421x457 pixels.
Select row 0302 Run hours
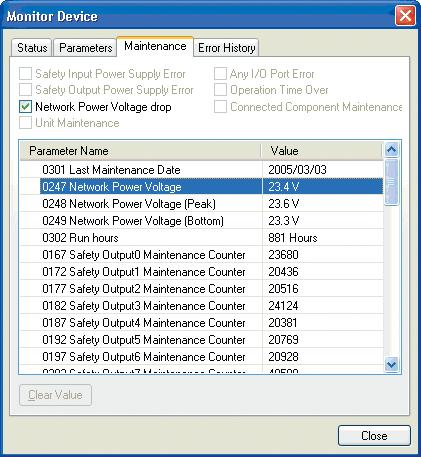tap(201, 238)
